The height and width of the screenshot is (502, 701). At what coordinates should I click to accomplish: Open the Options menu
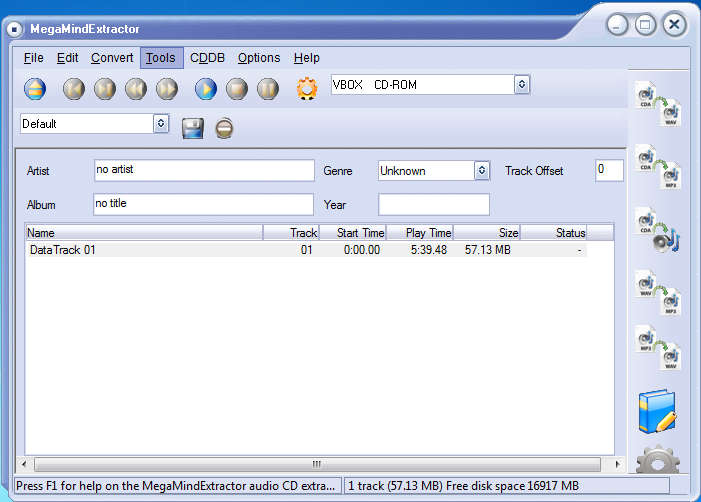point(259,58)
